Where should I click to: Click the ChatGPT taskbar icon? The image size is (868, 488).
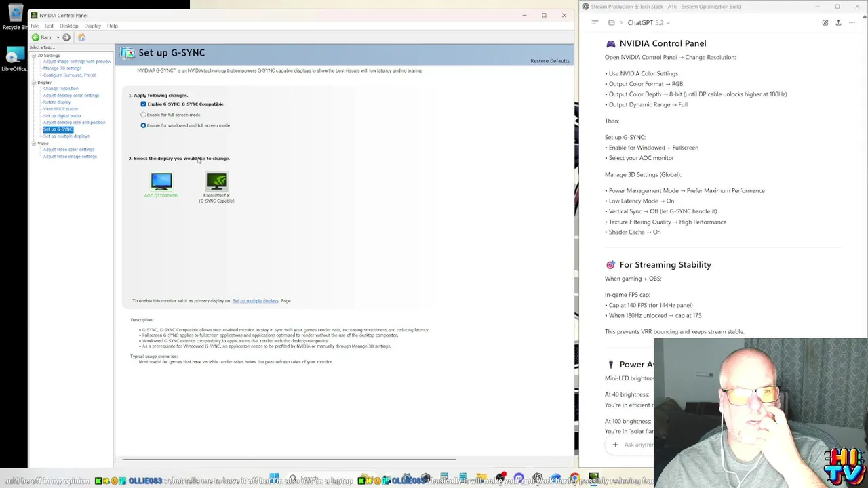coord(538,479)
